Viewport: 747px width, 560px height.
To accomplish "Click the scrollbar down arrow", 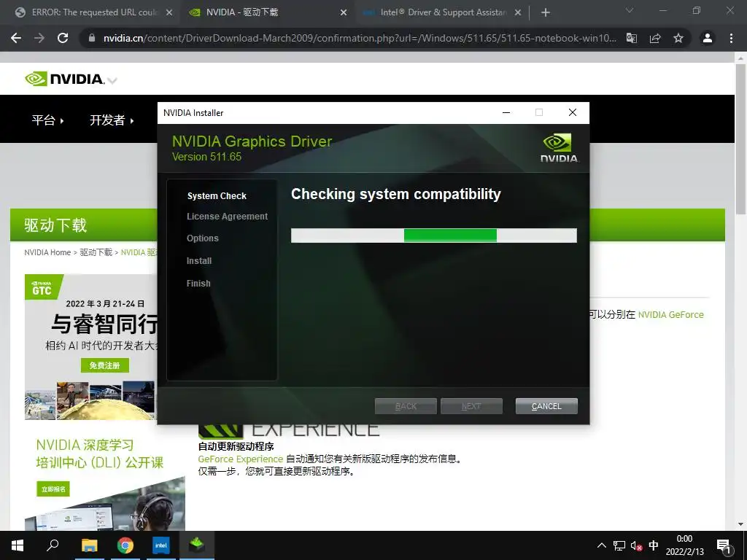I will point(740,524).
